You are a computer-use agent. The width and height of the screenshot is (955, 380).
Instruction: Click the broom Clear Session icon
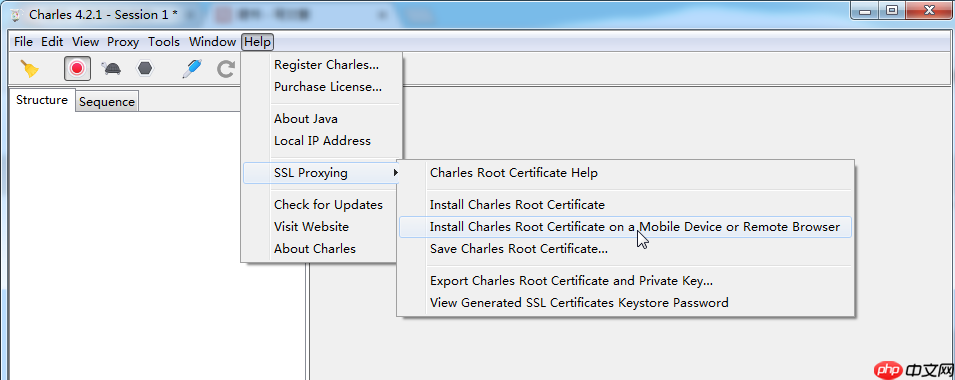tap(29, 68)
